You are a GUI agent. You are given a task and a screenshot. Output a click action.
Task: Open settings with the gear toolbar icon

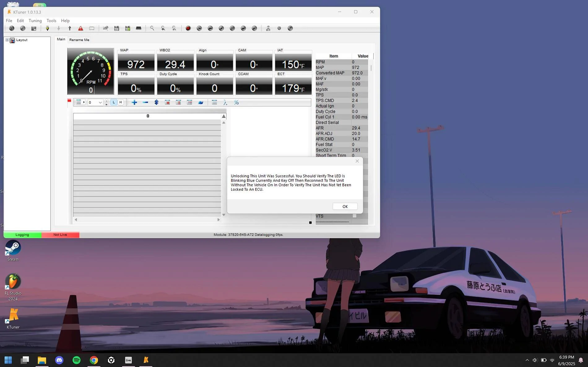pos(279,28)
